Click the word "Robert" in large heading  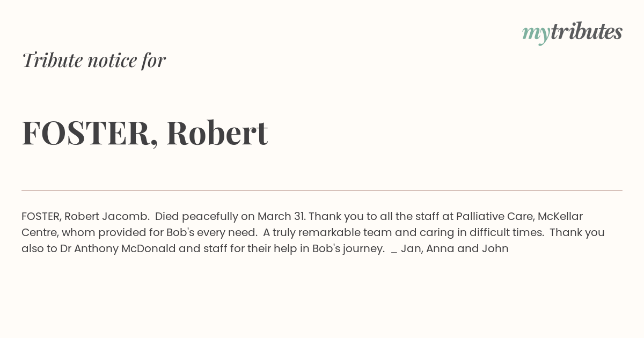pos(217,132)
